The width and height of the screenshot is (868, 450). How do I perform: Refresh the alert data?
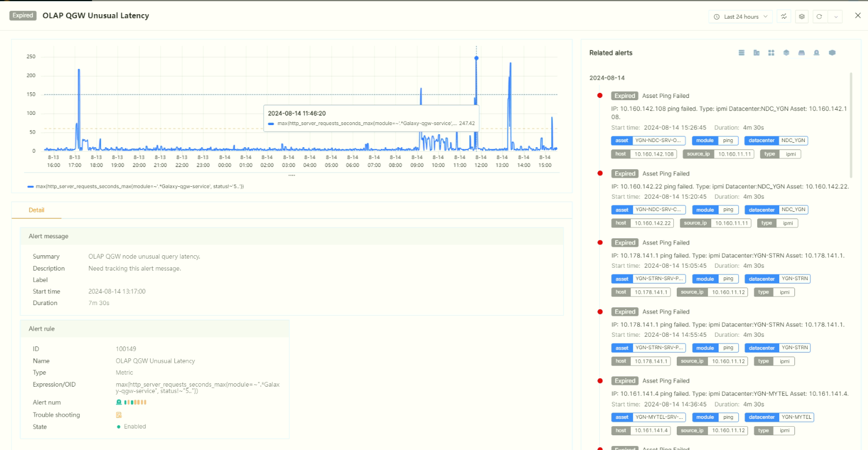click(x=819, y=16)
